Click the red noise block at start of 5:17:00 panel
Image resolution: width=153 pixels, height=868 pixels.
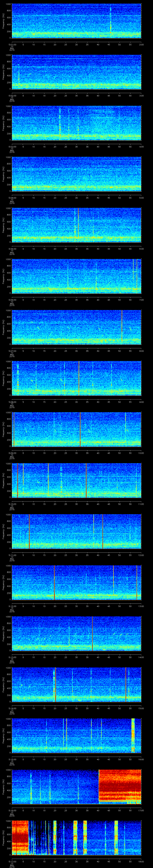click(x=20, y=837)
